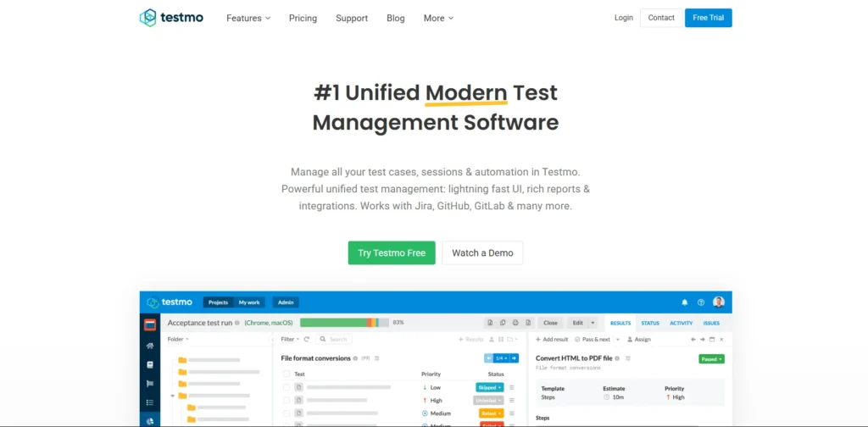The image size is (868, 427).
Task: Open the Untested status dropdown
Action: pos(488,401)
